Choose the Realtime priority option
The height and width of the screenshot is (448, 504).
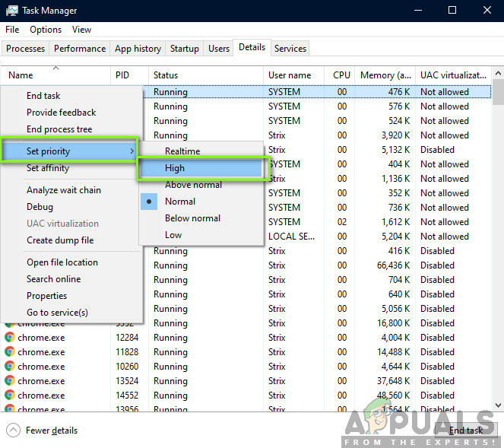182,151
